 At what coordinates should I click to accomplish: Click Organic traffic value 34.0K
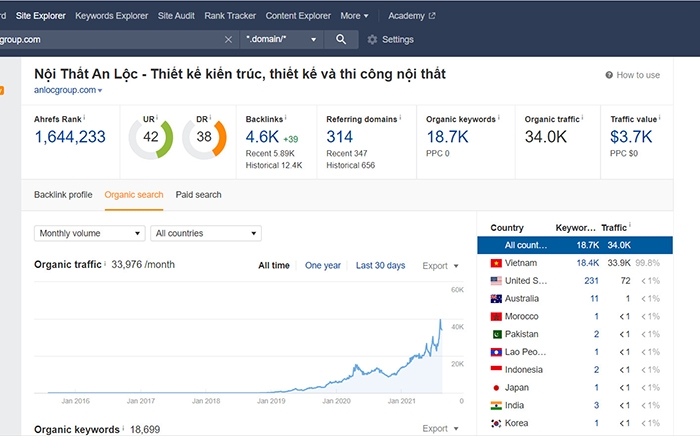(546, 137)
